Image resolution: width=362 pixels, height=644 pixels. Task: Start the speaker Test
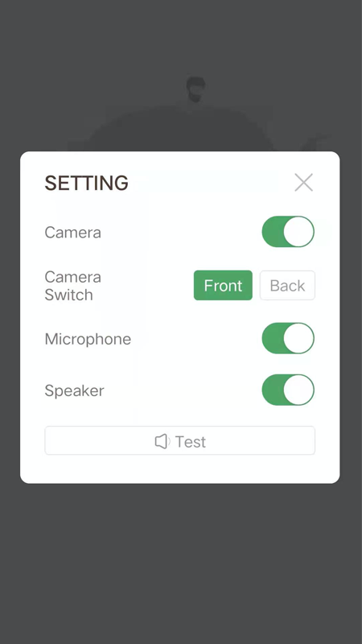click(179, 440)
